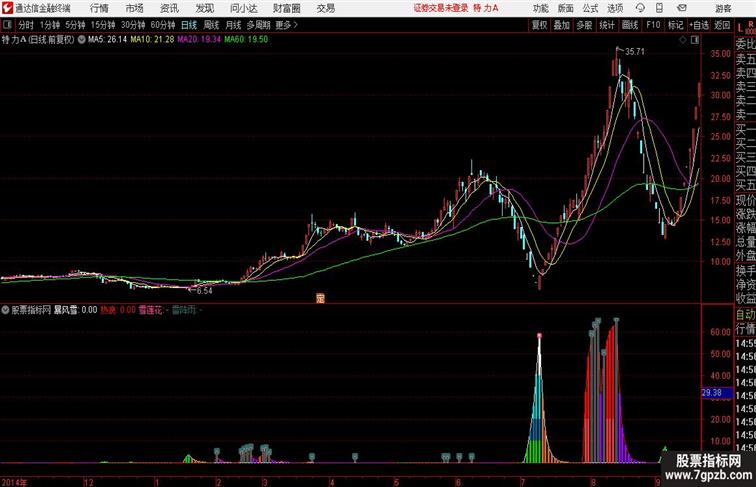Click the 叠加 overlay button
The height and width of the screenshot is (487, 756).
[x=562, y=25]
